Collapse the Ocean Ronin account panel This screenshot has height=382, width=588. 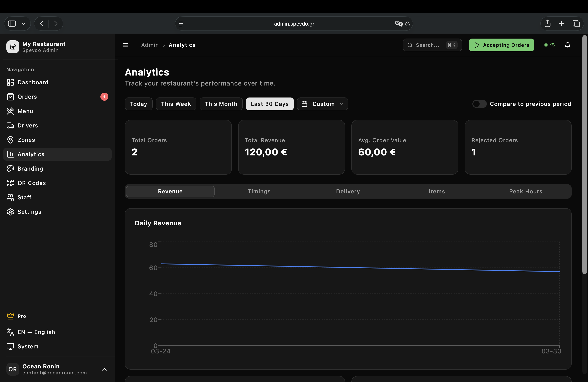pyautogui.click(x=104, y=369)
